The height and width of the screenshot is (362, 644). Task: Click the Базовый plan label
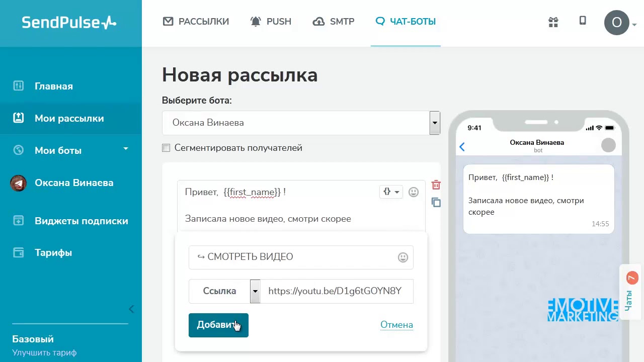coord(33,339)
